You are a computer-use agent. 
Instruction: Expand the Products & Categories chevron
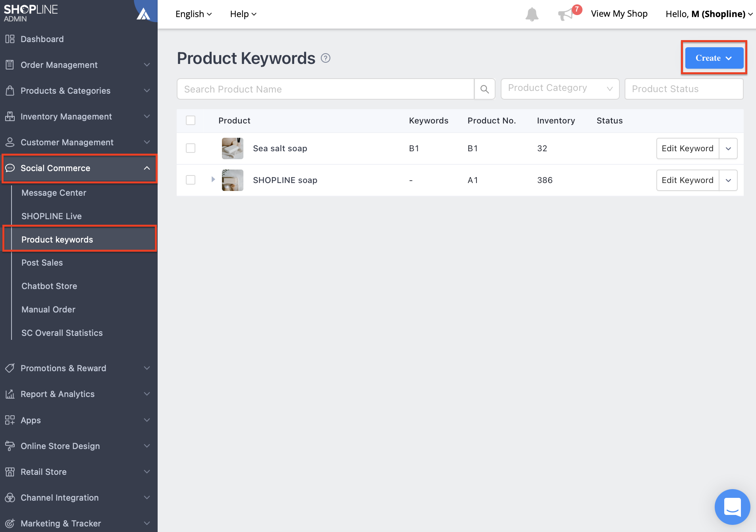click(x=147, y=91)
